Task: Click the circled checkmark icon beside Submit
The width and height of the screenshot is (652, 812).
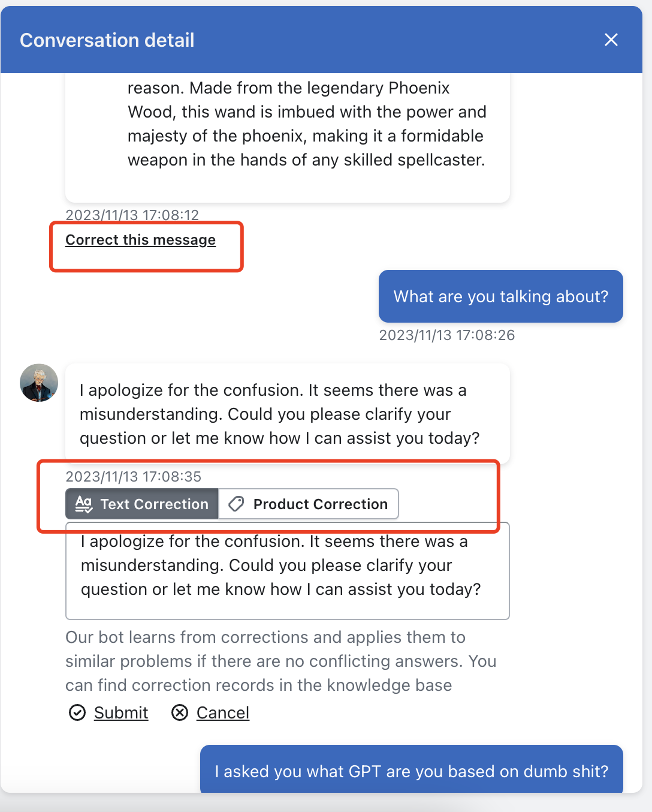Action: click(77, 712)
